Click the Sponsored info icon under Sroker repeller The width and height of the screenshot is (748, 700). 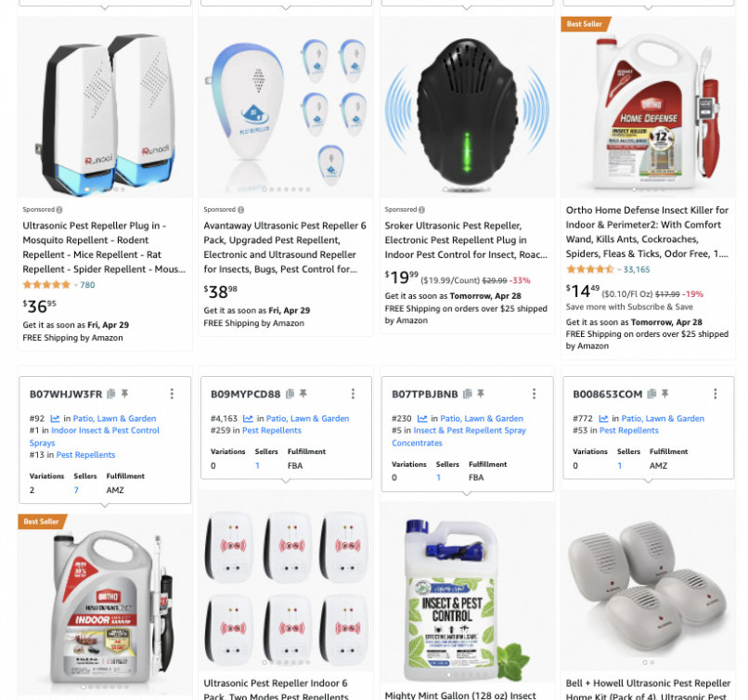coord(421,210)
